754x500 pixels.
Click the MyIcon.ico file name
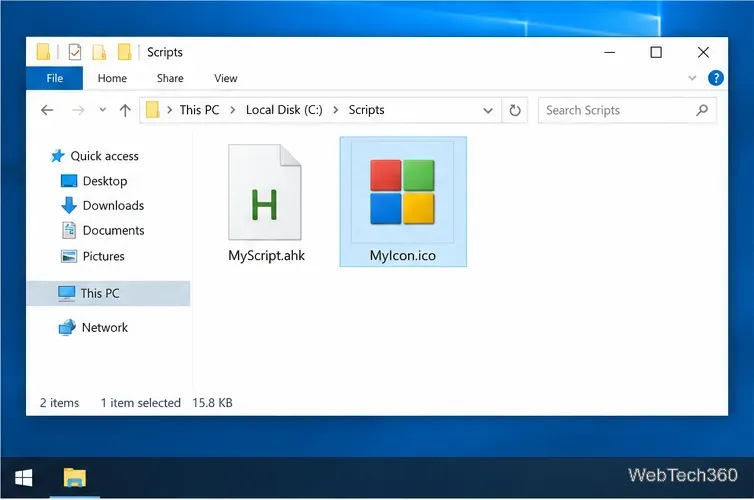(x=402, y=255)
